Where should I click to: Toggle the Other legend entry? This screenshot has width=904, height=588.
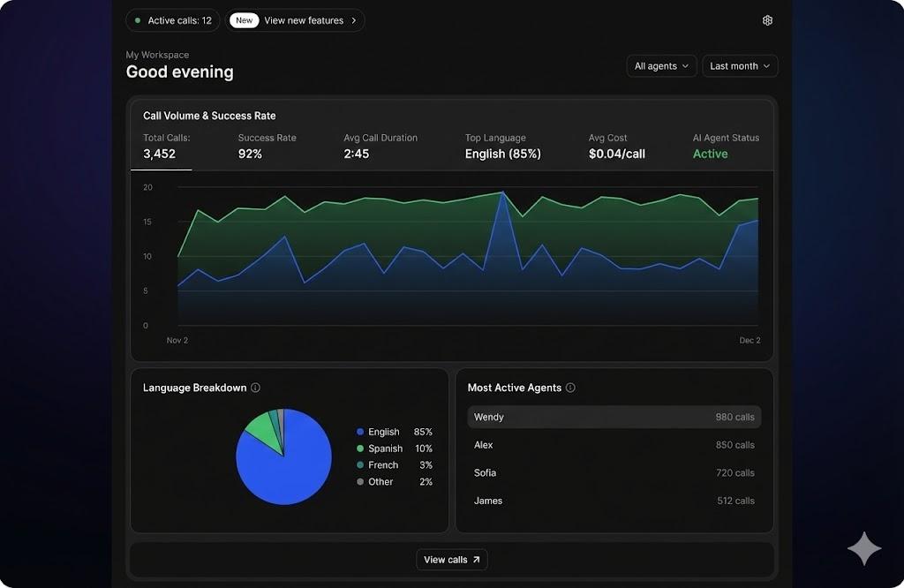pyautogui.click(x=380, y=481)
